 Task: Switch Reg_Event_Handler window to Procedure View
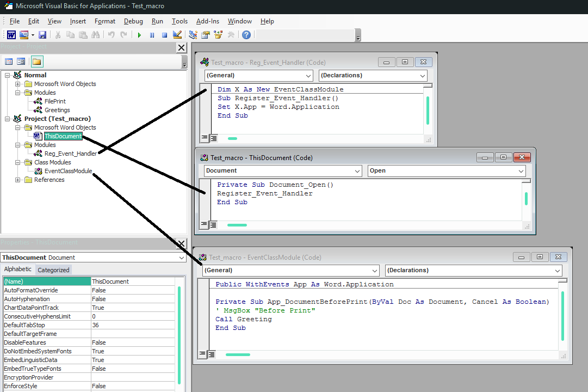205,138
